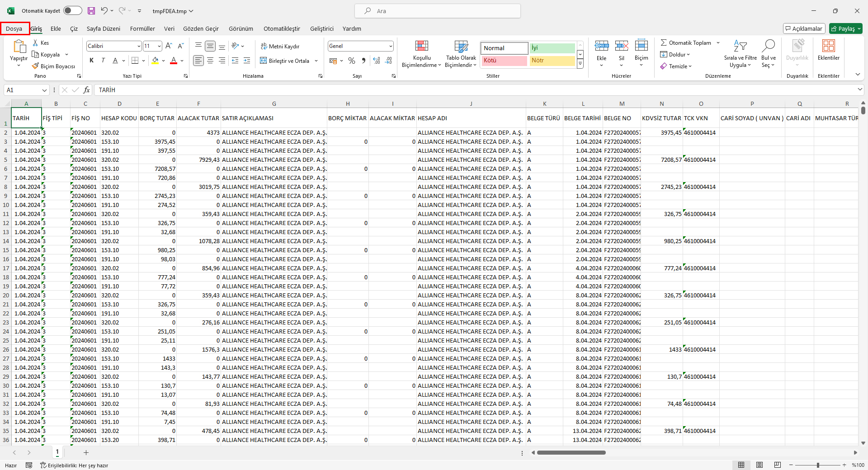The width and height of the screenshot is (868, 470).
Task: Click the Eklentiler add-ins icon
Action: (x=829, y=46)
